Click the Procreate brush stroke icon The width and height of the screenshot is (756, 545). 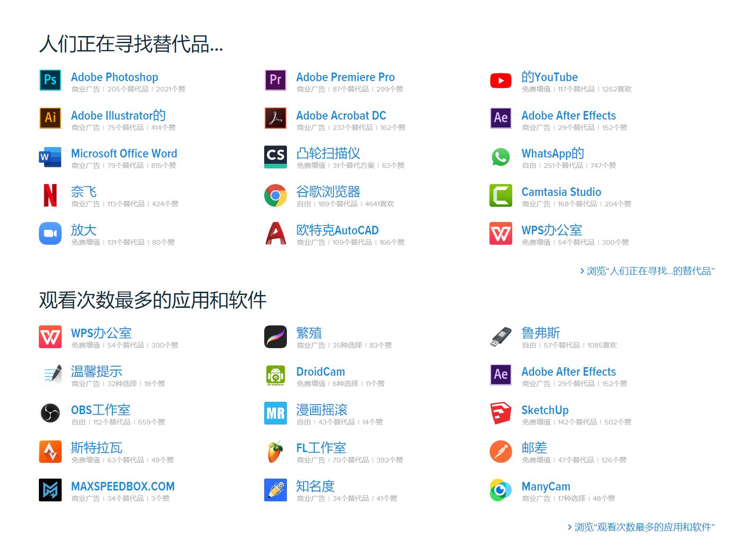click(x=276, y=336)
